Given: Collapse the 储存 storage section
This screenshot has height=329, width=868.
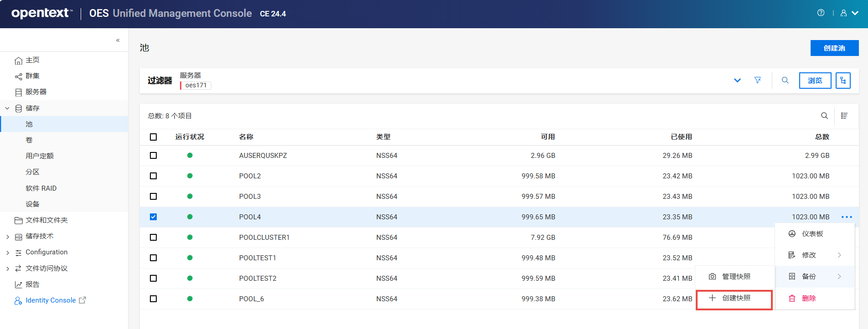Looking at the screenshot, I should (7, 108).
